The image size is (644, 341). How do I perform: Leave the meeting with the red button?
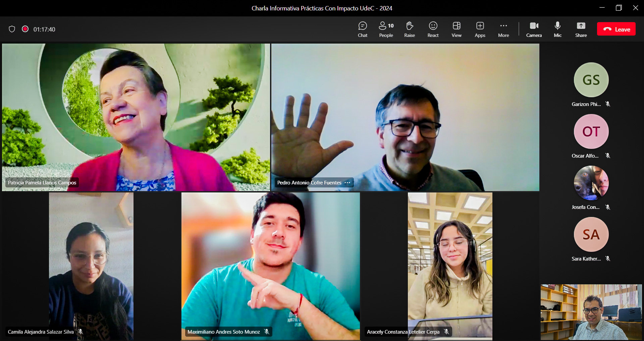(x=616, y=29)
